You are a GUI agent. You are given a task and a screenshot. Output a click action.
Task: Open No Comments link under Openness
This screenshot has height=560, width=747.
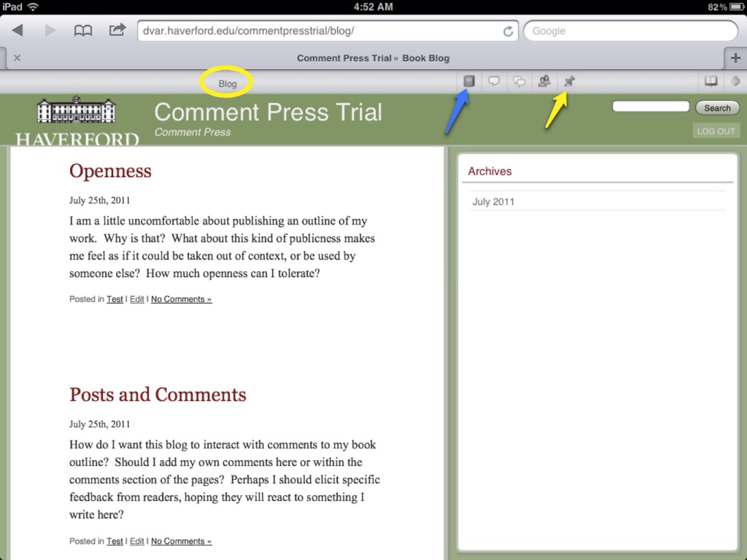click(x=181, y=299)
